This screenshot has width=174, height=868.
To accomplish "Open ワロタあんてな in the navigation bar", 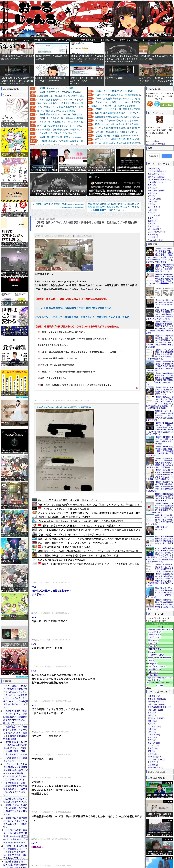I will [88, 40].
